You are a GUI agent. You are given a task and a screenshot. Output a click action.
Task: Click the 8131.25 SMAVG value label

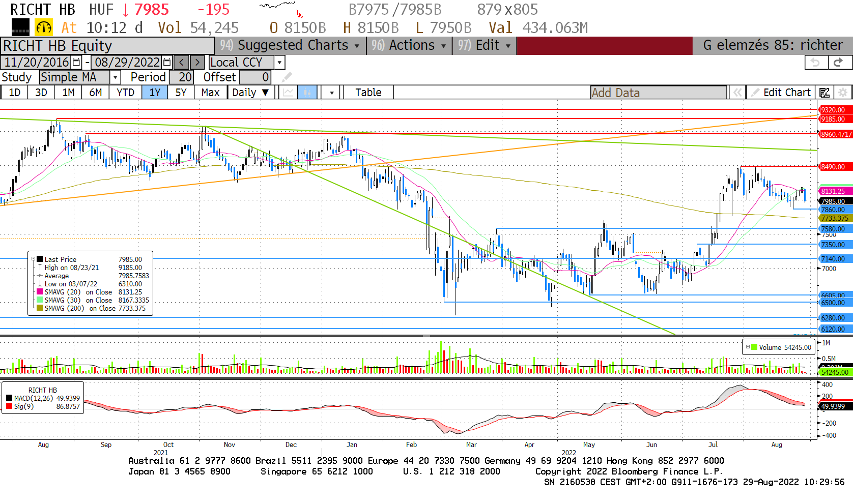[835, 191]
